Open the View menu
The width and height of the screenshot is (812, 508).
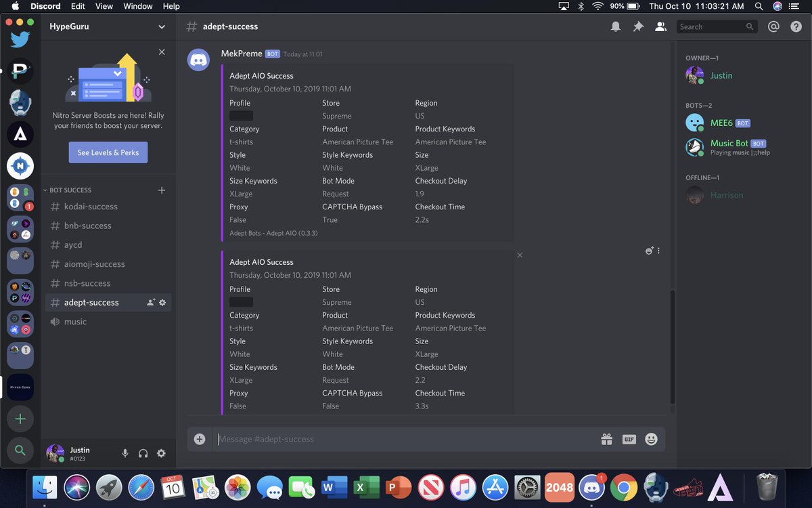click(x=104, y=6)
